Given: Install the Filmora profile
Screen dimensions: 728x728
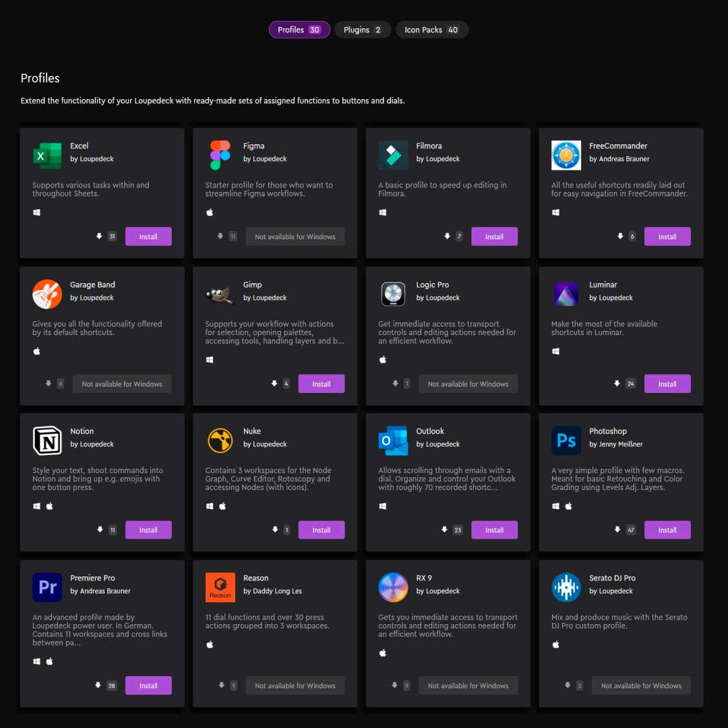Looking at the screenshot, I should pos(495,237).
